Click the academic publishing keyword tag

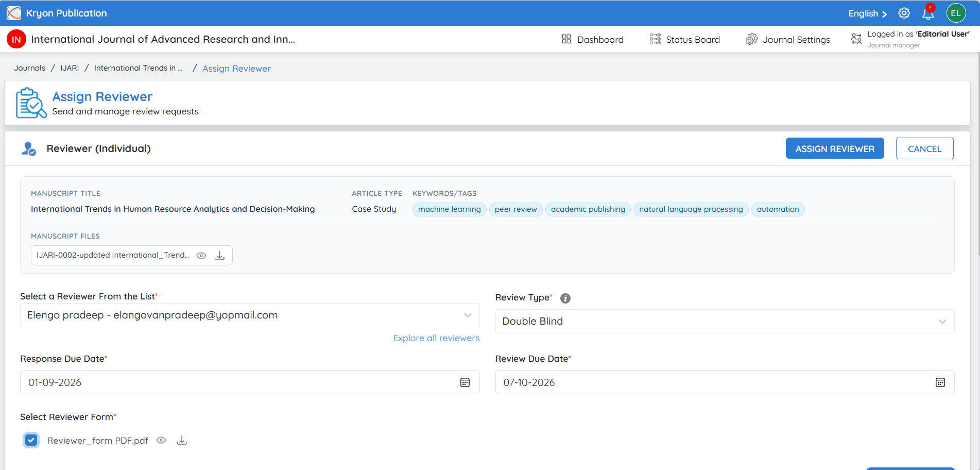pyautogui.click(x=588, y=209)
